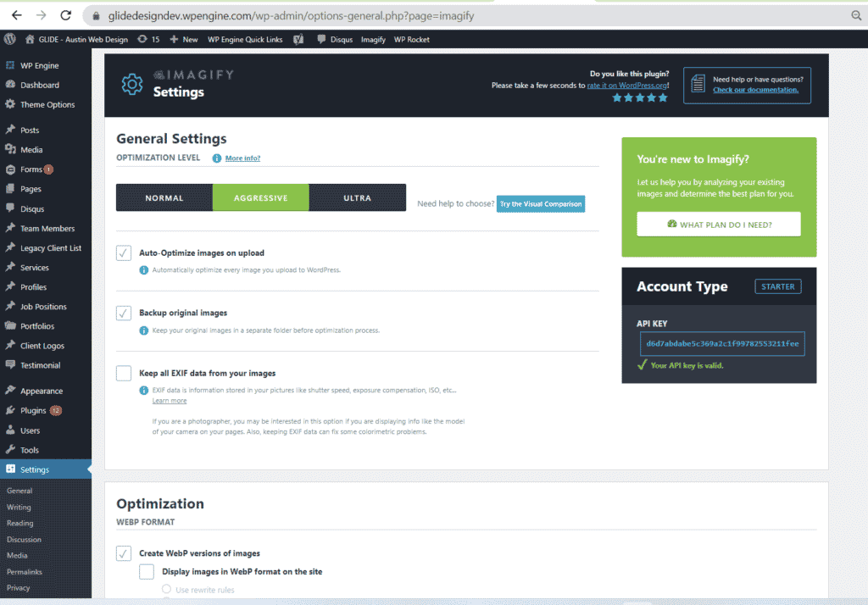This screenshot has height=605, width=868.
Task: Click the WordPress logo in admin bar
Action: pyautogui.click(x=9, y=39)
